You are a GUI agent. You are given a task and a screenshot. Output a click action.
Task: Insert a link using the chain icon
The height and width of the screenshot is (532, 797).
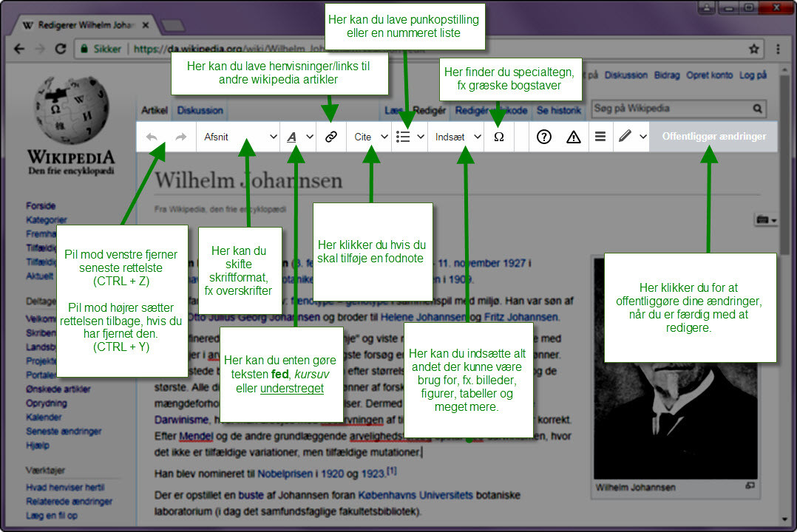(331, 137)
